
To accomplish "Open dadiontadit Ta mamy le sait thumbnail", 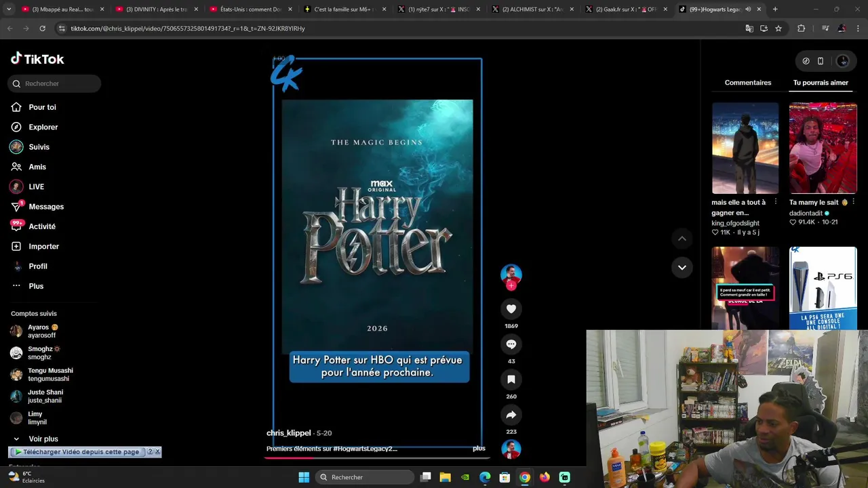I will pos(823,148).
